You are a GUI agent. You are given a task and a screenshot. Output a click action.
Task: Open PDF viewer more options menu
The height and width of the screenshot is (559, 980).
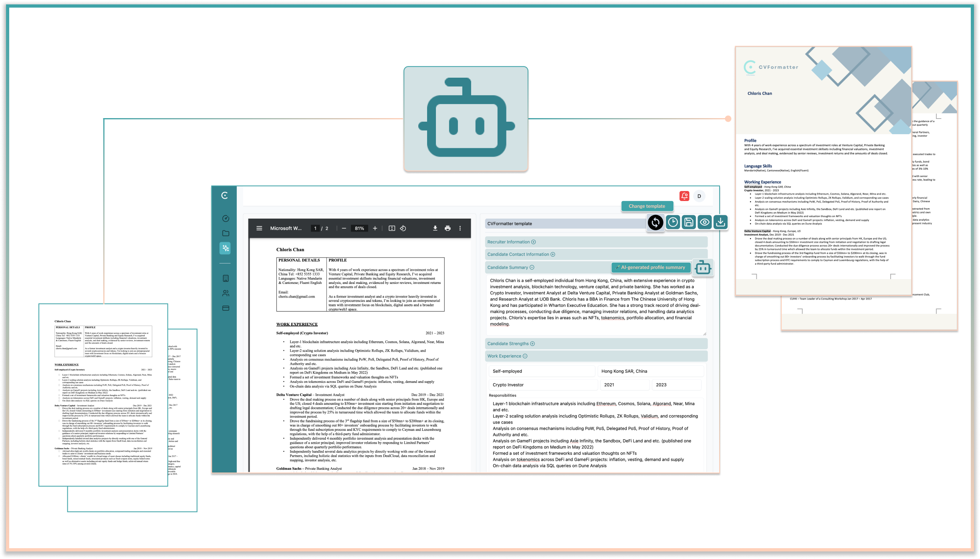pos(460,228)
